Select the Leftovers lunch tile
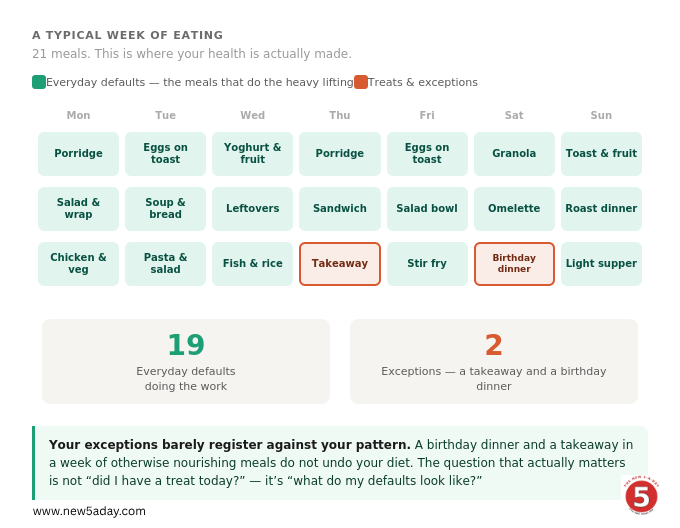The width and height of the screenshot is (680, 528). [x=252, y=209]
